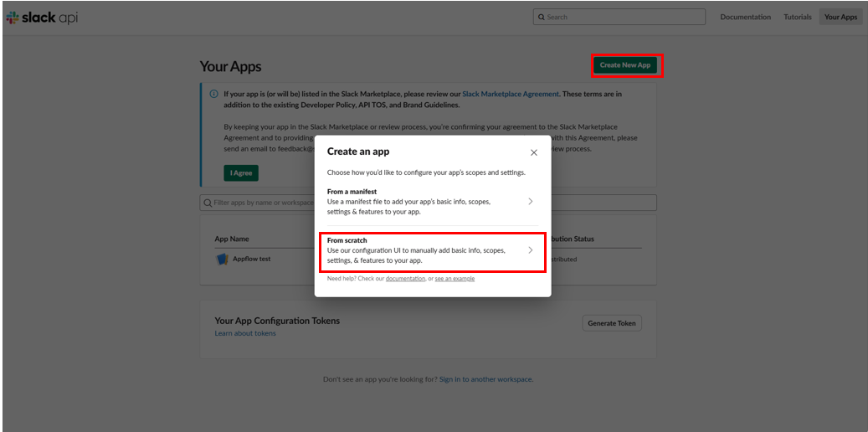
Task: Open the Your Apps menu item
Action: (x=840, y=18)
